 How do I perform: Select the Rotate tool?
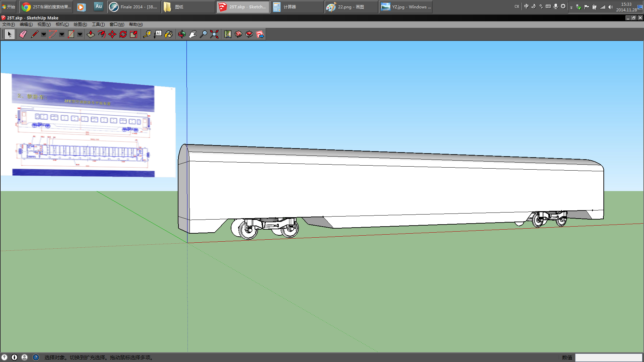click(123, 34)
